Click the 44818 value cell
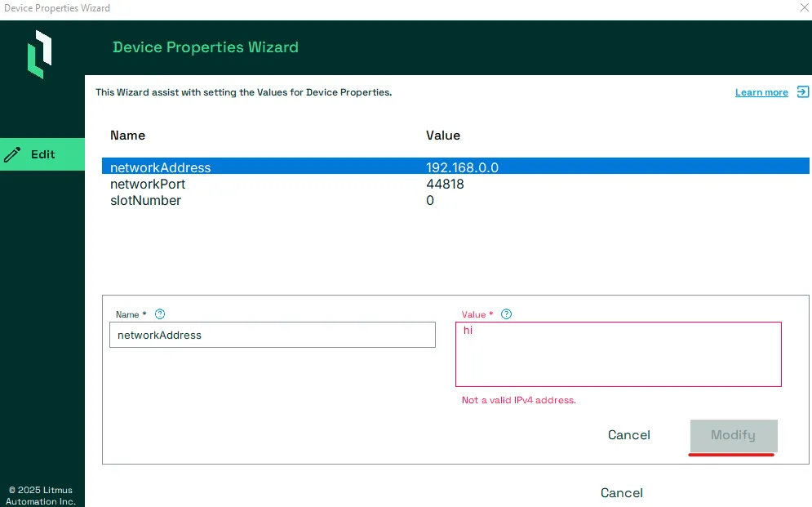This screenshot has height=507, width=812. click(x=445, y=184)
